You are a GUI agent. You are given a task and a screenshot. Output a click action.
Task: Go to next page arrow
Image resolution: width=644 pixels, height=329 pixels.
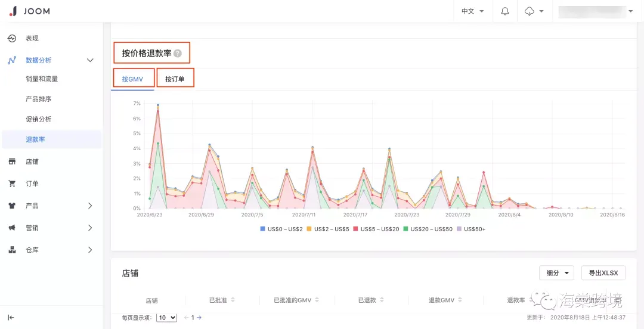pos(199,318)
